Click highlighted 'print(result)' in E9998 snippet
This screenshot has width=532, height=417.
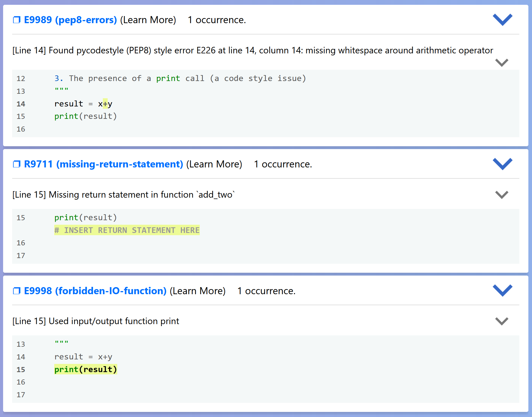tap(86, 369)
